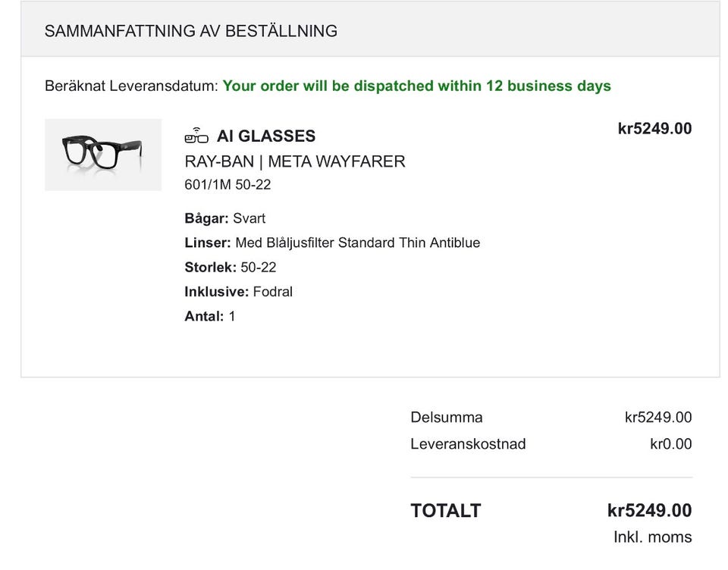Click the "Delsumma" label
Screen dimensions: 728x570
[447, 417]
